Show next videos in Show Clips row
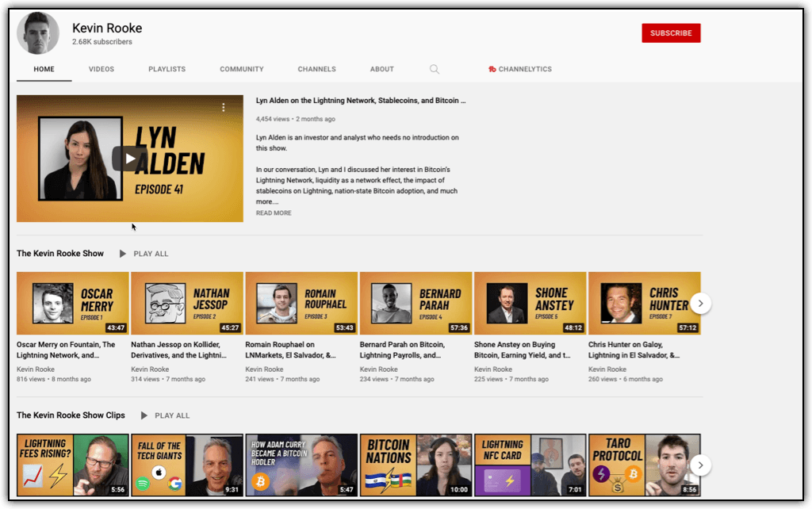 [701, 465]
